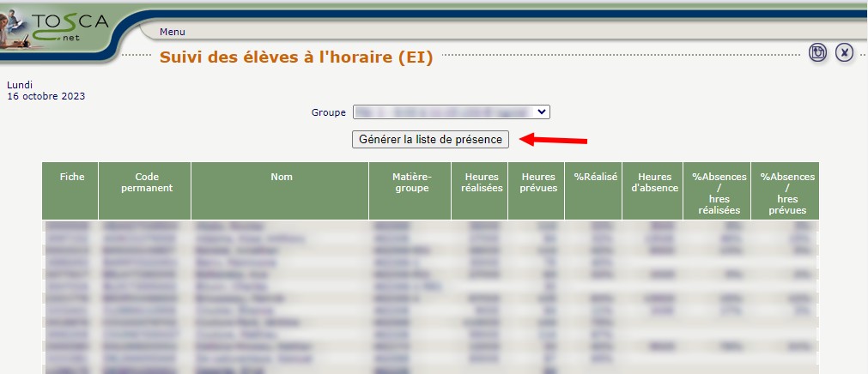The image size is (868, 374).
Task: Select the Code permanent column header
Action: tap(144, 182)
